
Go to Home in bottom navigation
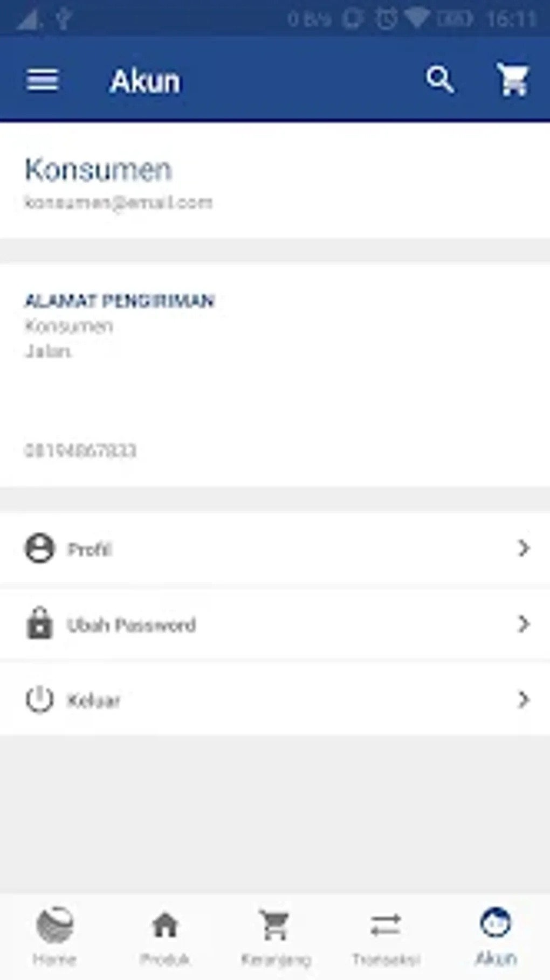coord(54,936)
